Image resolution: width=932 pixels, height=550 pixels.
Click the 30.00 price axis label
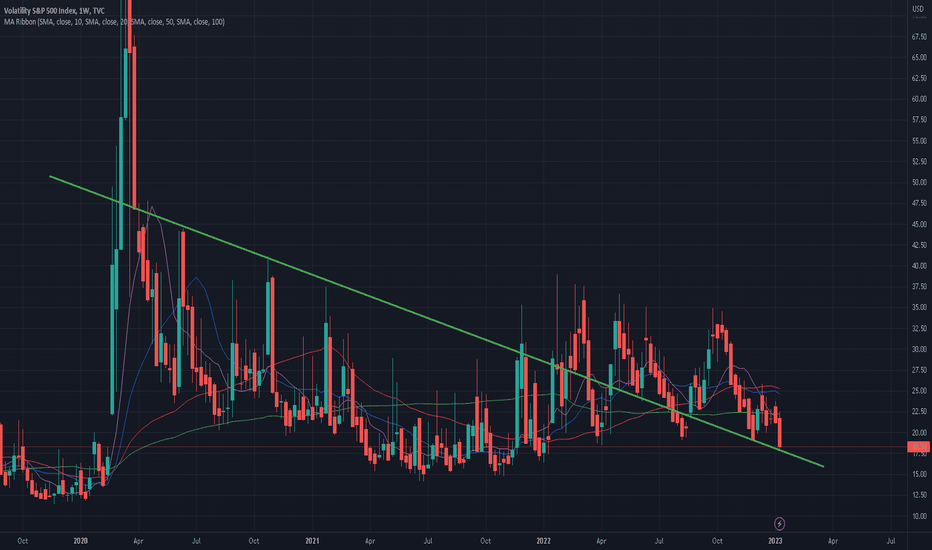pyautogui.click(x=919, y=349)
